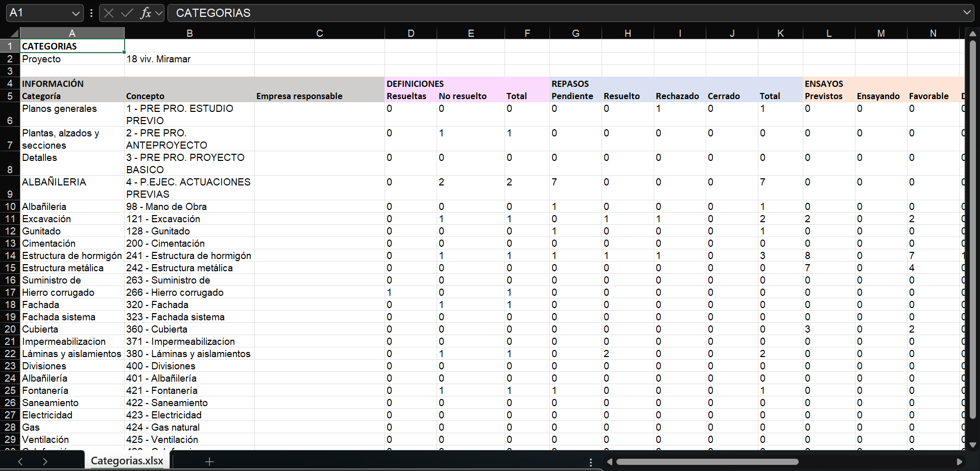Image resolution: width=980 pixels, height=471 pixels.
Task: Click the cancel entry X icon
Action: tap(109, 13)
